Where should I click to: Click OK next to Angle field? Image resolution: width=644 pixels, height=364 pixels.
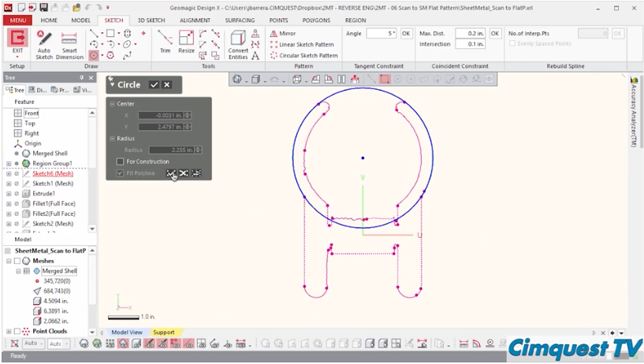pos(406,34)
